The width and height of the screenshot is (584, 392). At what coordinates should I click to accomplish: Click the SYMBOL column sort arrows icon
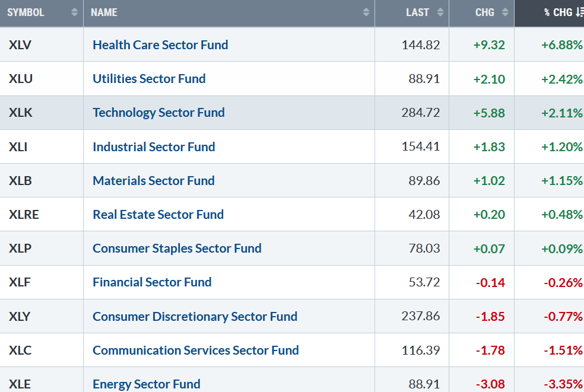[x=74, y=12]
